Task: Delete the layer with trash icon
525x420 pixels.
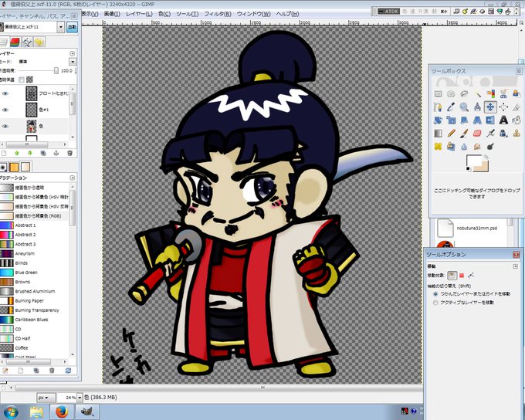Action: pos(69,153)
